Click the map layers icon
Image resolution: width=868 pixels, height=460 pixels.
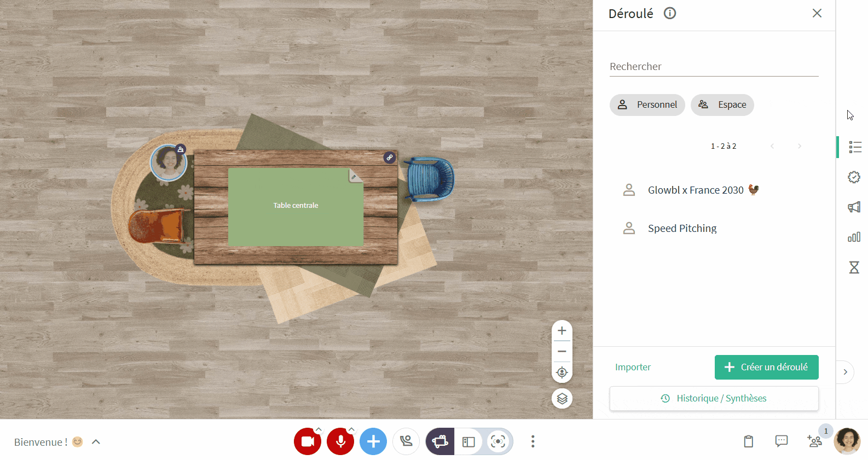tap(562, 399)
